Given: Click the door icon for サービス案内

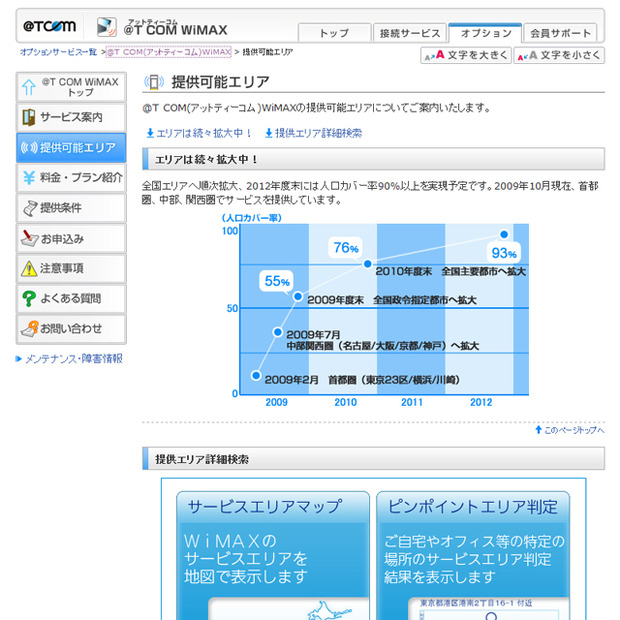Looking at the screenshot, I should click(29, 117).
